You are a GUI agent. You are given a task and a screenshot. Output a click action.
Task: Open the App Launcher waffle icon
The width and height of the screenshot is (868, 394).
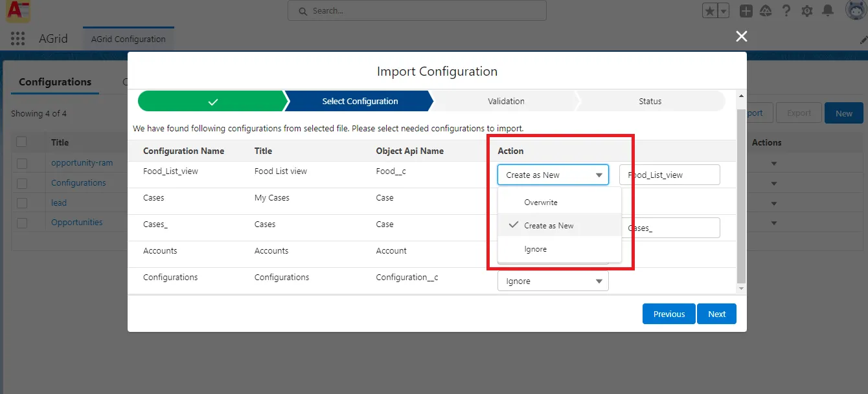pos(17,38)
